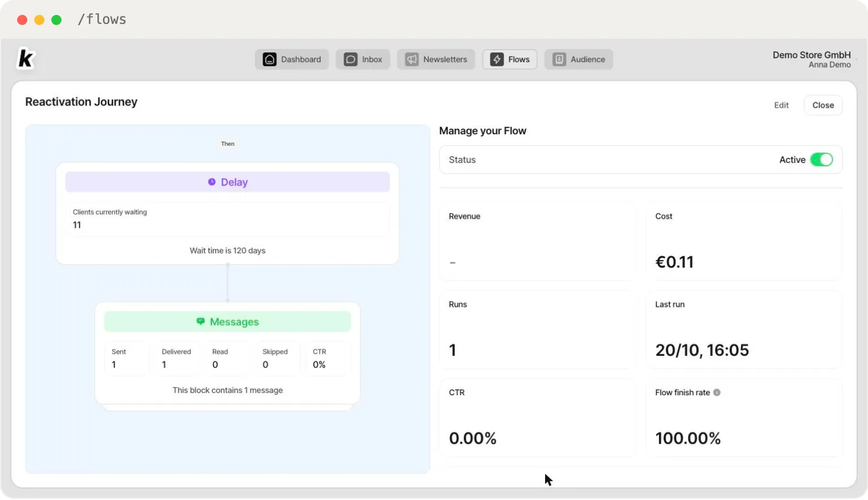Click the /flows window title
The height and width of the screenshot is (500, 868).
102,19
